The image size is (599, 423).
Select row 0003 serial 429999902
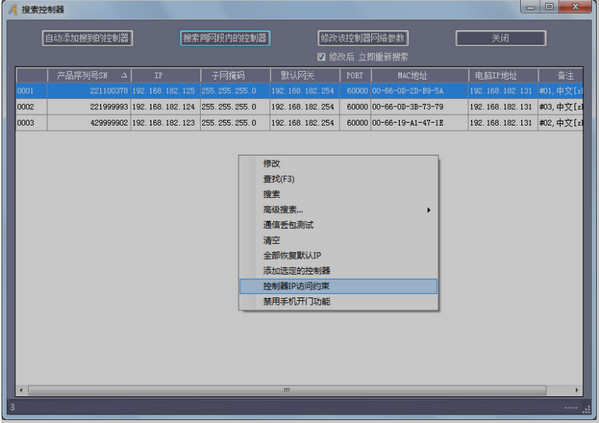tap(300, 123)
